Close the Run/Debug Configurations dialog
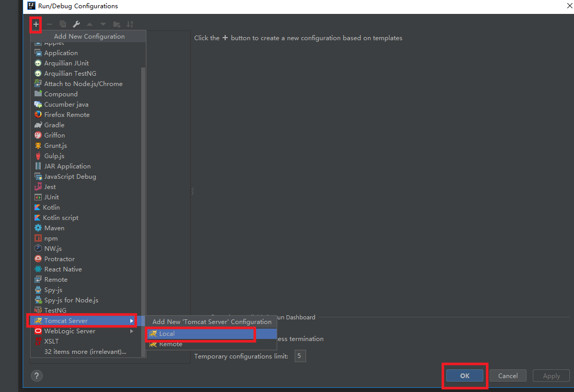 point(569,6)
